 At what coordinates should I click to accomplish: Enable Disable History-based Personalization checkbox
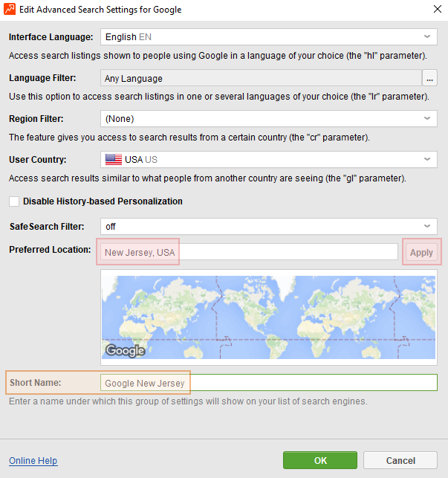[x=14, y=201]
